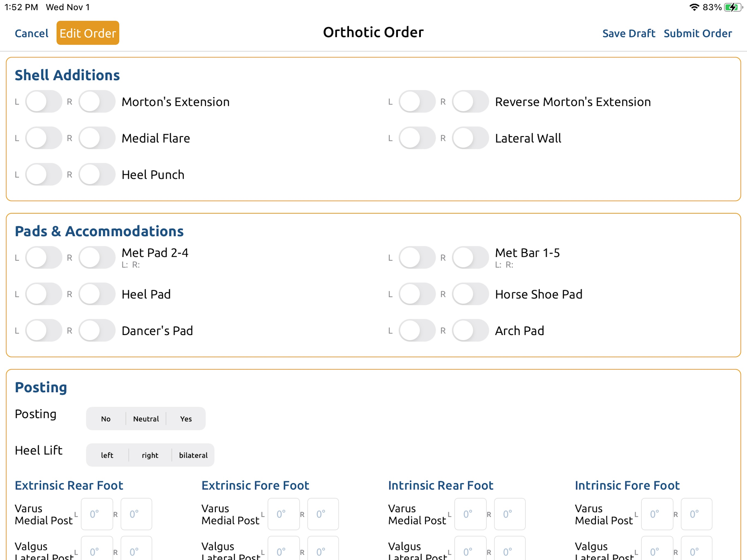Viewport: 747px width, 560px height.
Task: Tap Submit Order link
Action: (698, 33)
